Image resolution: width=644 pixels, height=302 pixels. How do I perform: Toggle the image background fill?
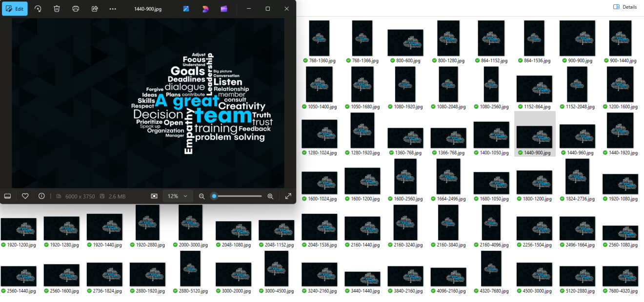(x=154, y=196)
